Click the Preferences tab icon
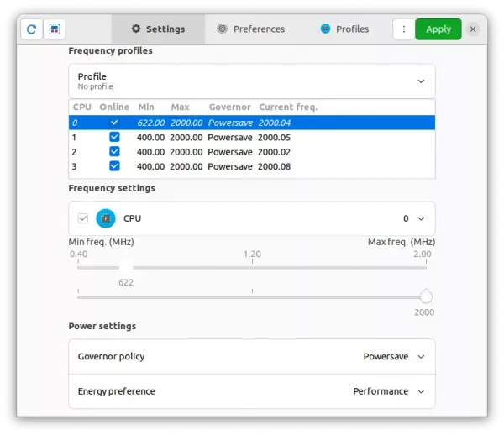Viewport: 504px width, 435px height. (223, 29)
